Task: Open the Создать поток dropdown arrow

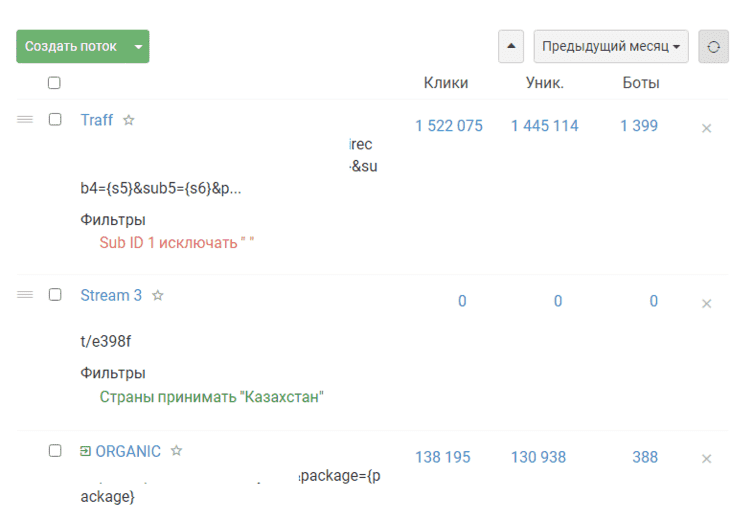Action: (138, 47)
